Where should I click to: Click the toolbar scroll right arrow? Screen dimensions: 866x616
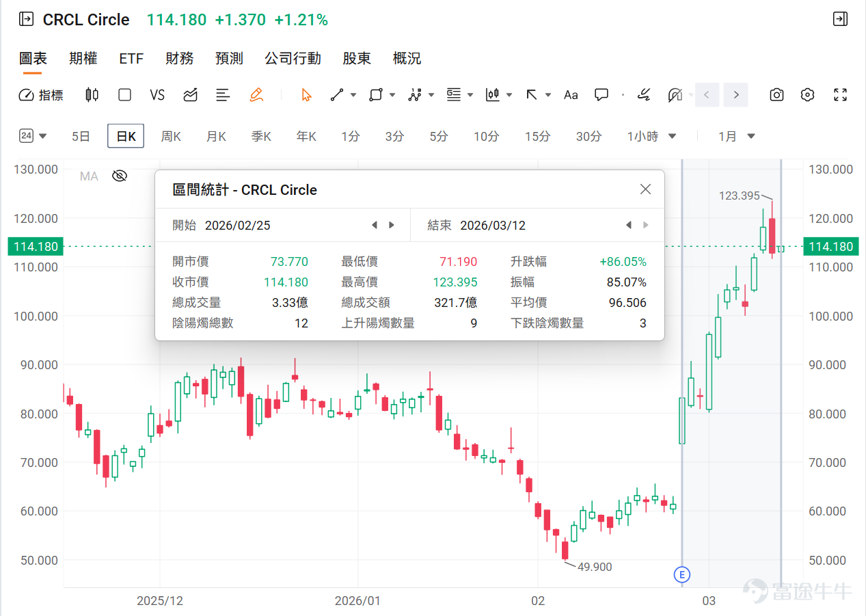736,95
